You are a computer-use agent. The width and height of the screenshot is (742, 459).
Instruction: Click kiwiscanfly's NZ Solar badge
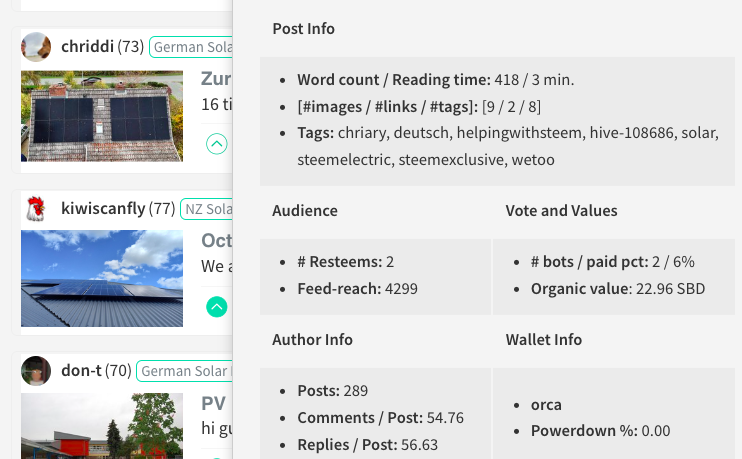click(206, 209)
